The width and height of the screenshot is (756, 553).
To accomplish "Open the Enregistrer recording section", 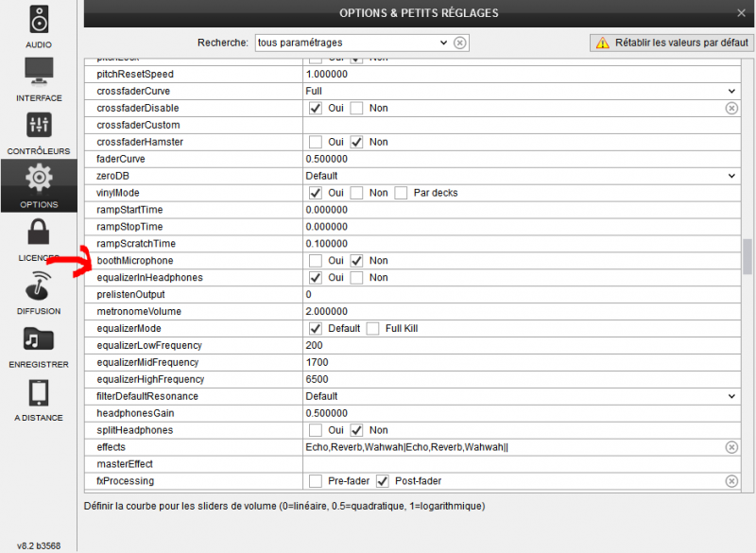I will click(39, 345).
